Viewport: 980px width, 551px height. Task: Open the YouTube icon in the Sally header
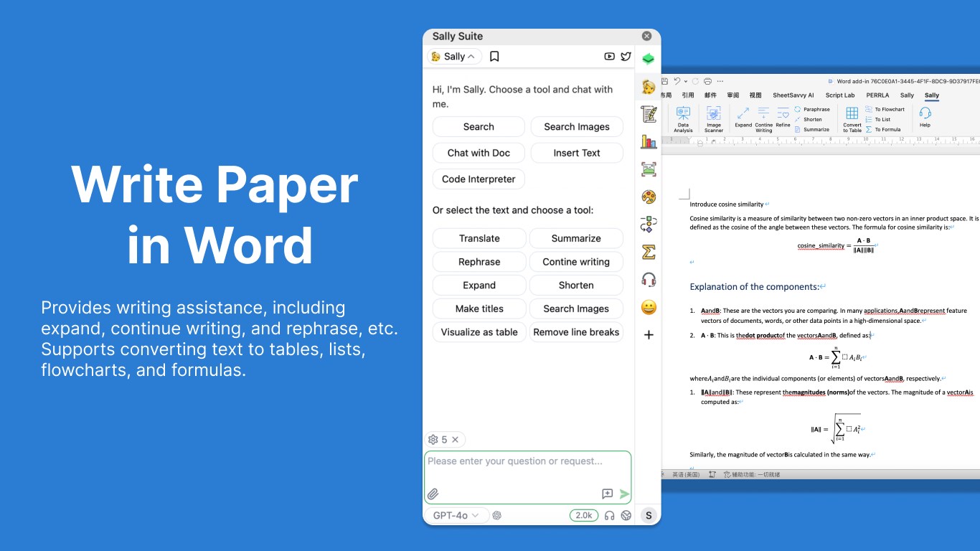(609, 56)
